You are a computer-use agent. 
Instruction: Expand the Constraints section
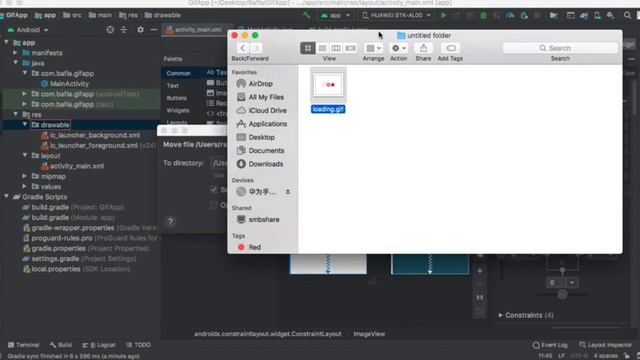[x=500, y=315]
